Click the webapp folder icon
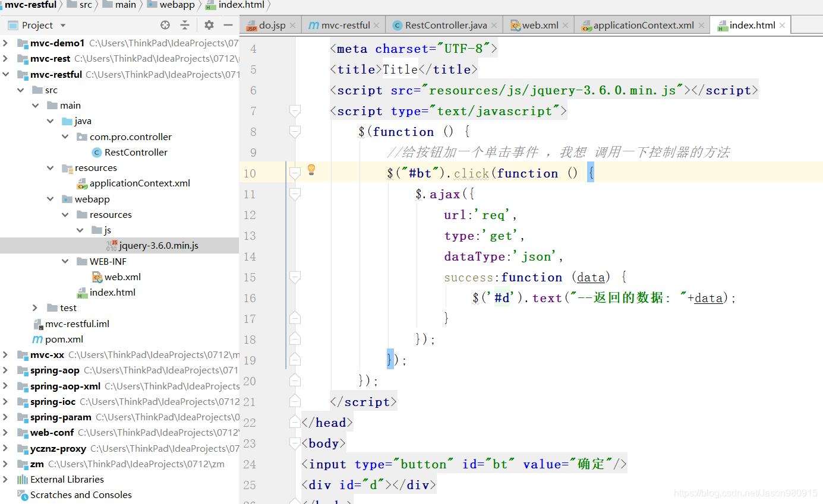Screen dimensions: 823x504 point(67,199)
